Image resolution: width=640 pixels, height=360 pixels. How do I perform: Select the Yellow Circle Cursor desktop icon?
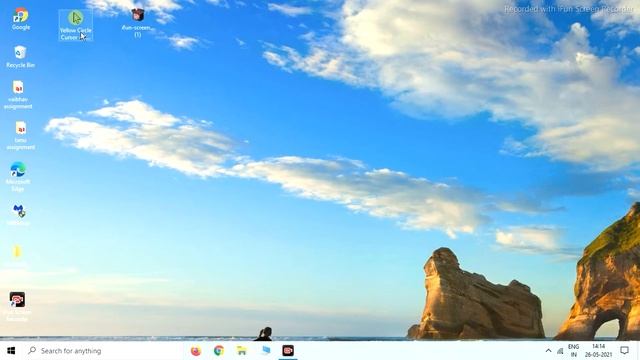tap(76, 25)
